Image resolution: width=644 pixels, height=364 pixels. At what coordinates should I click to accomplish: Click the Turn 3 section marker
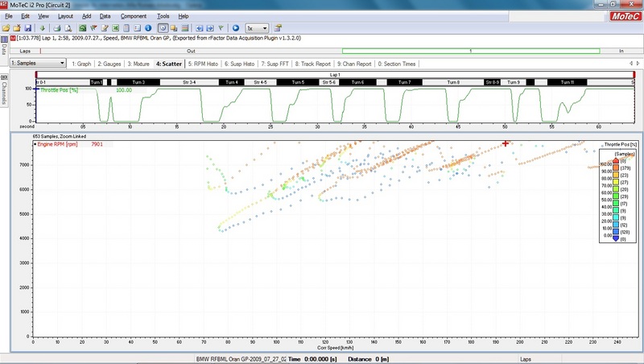click(x=138, y=82)
